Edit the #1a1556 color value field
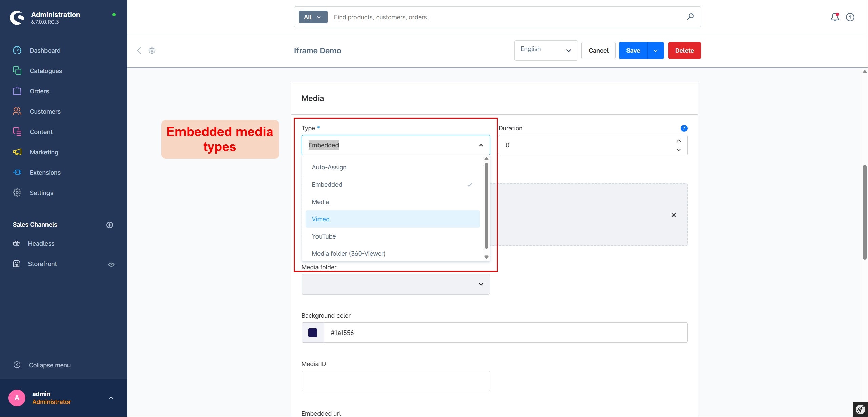This screenshot has width=868, height=417. click(x=505, y=333)
